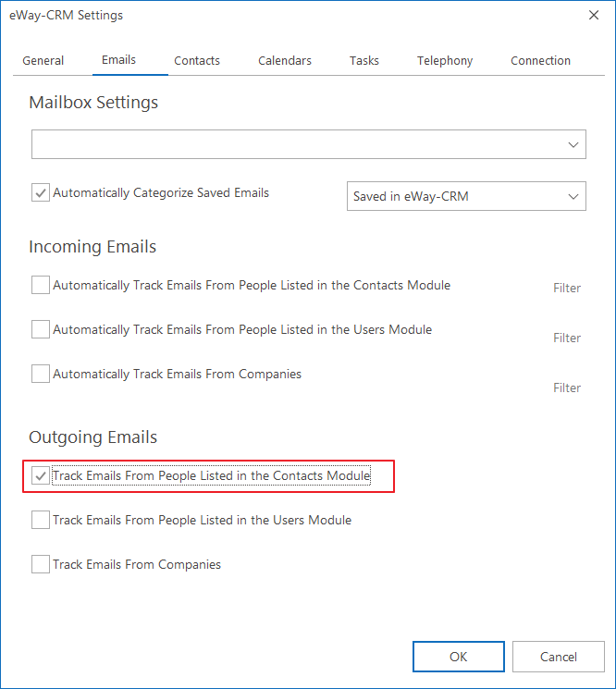This screenshot has width=616, height=689.
Task: Open Filter for Contacts Module tracking
Action: click(x=567, y=288)
